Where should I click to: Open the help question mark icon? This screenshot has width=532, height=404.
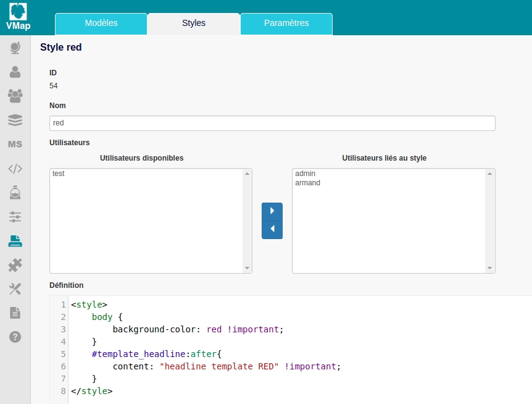tap(15, 337)
